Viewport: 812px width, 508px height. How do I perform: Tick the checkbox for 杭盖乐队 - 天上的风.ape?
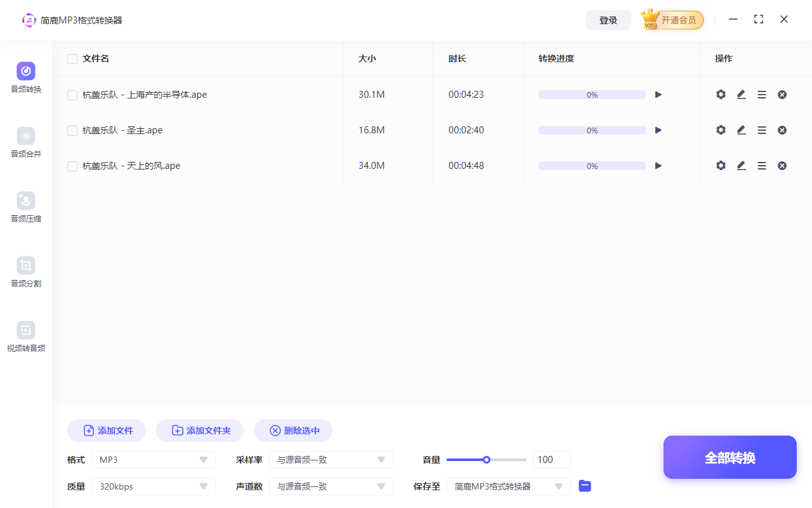(x=72, y=166)
